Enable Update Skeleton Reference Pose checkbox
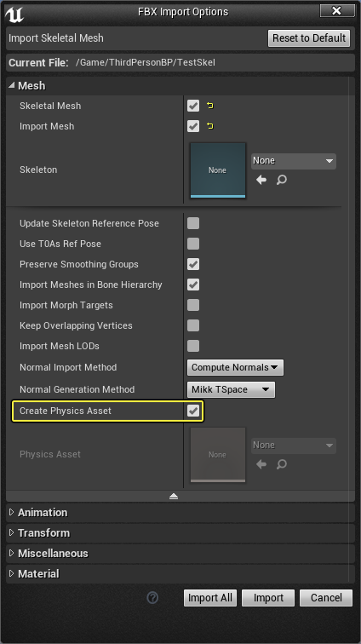The width and height of the screenshot is (361, 644). (193, 223)
